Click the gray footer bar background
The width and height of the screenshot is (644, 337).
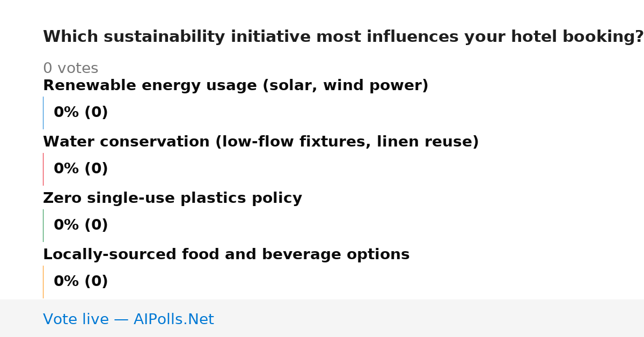429,318
